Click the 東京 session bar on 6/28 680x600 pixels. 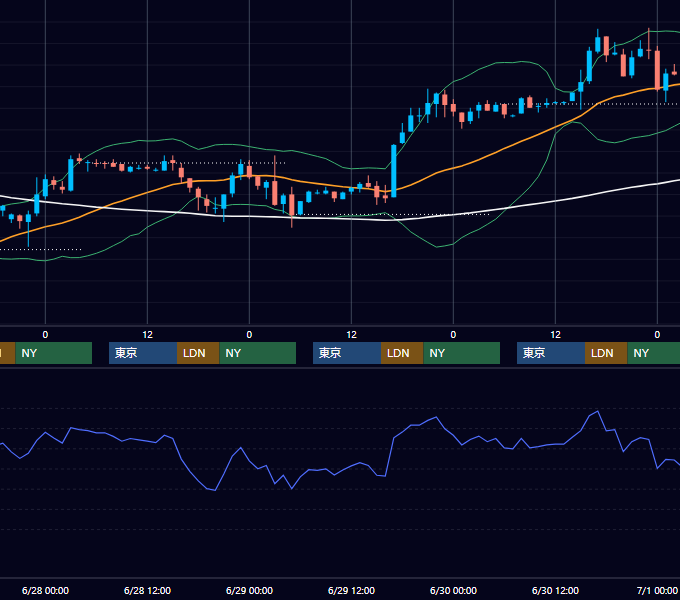tap(143, 353)
